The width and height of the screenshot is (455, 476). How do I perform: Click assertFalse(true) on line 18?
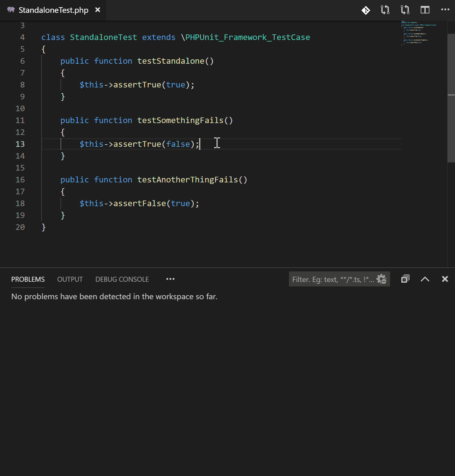point(154,203)
